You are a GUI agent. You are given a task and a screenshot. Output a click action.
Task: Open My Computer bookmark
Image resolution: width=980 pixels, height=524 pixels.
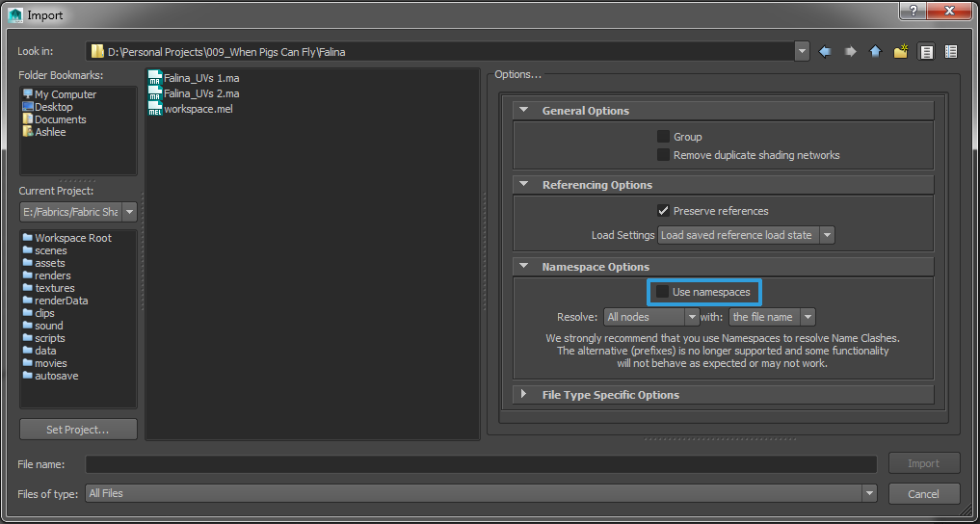[x=60, y=94]
